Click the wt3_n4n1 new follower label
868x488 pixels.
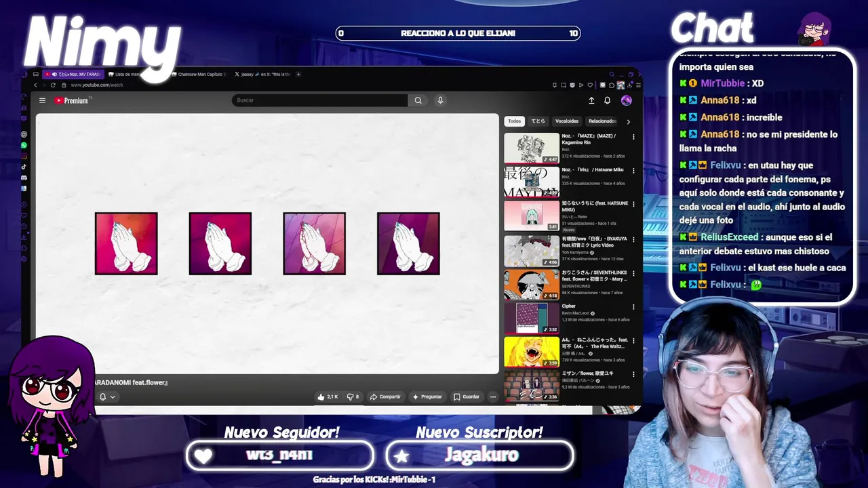coord(279,455)
